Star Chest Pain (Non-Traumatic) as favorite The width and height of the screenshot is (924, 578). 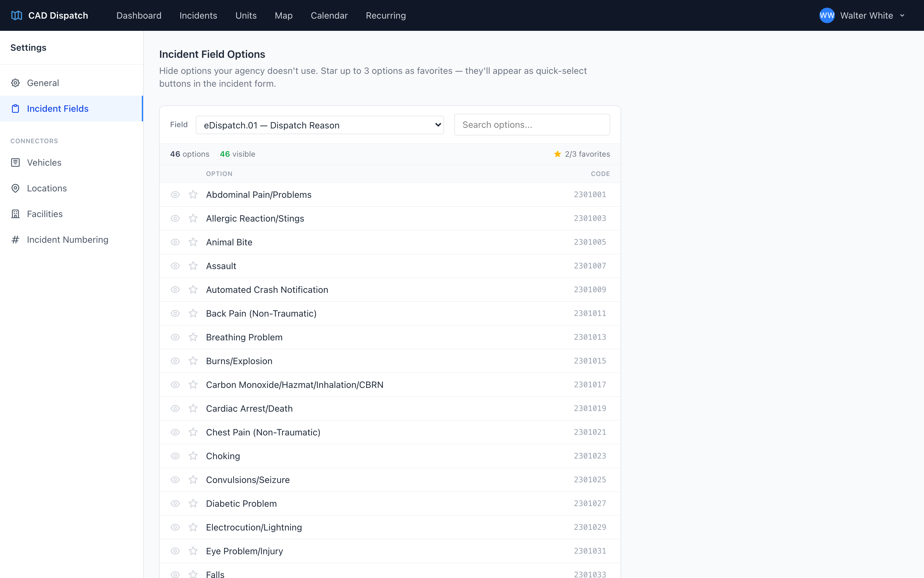pyautogui.click(x=193, y=432)
